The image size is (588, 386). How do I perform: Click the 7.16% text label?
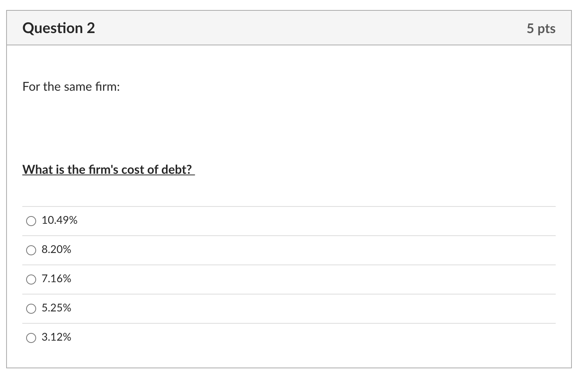point(56,279)
